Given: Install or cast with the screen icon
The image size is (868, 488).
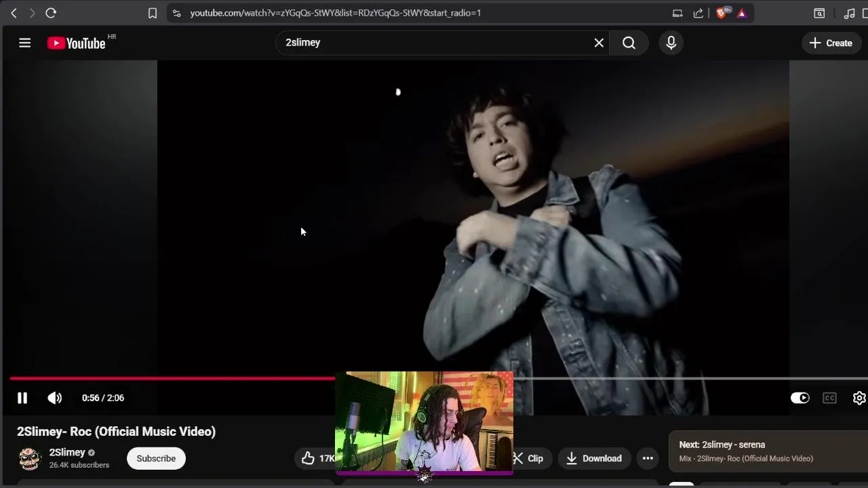Looking at the screenshot, I should point(677,13).
